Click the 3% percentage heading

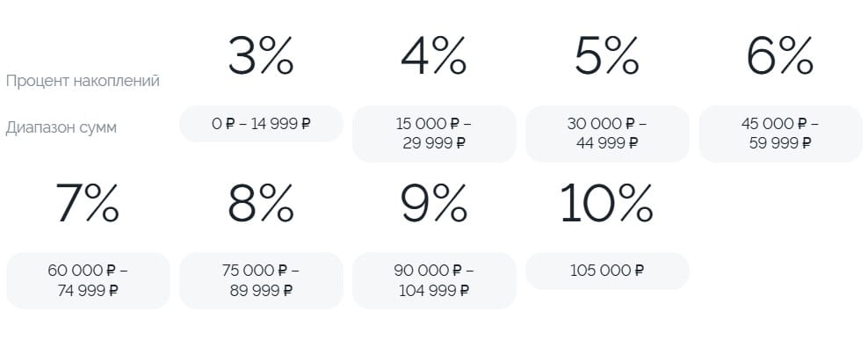pos(261,56)
